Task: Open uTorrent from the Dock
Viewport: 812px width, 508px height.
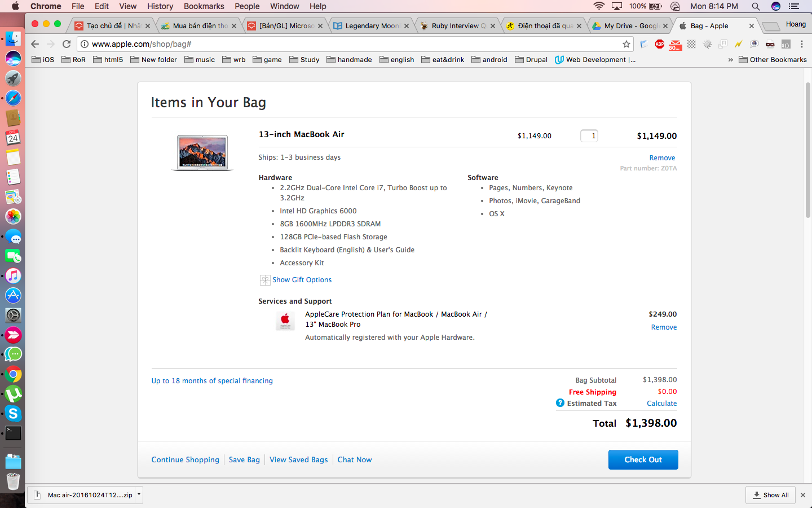Action: [13, 393]
